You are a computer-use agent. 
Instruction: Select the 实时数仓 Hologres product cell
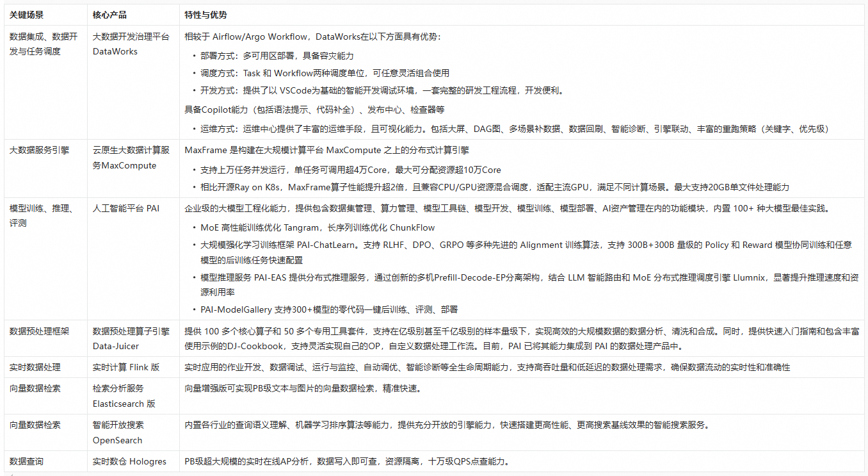(133, 461)
